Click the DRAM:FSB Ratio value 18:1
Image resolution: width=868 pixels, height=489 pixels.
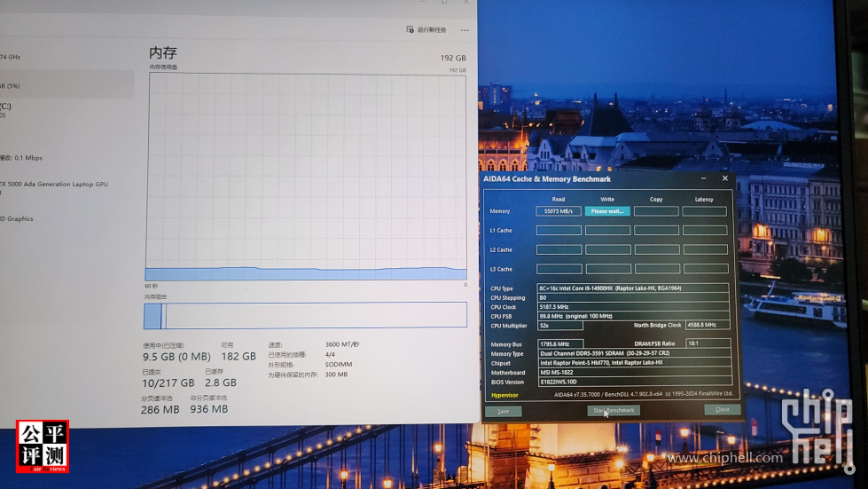coord(708,343)
